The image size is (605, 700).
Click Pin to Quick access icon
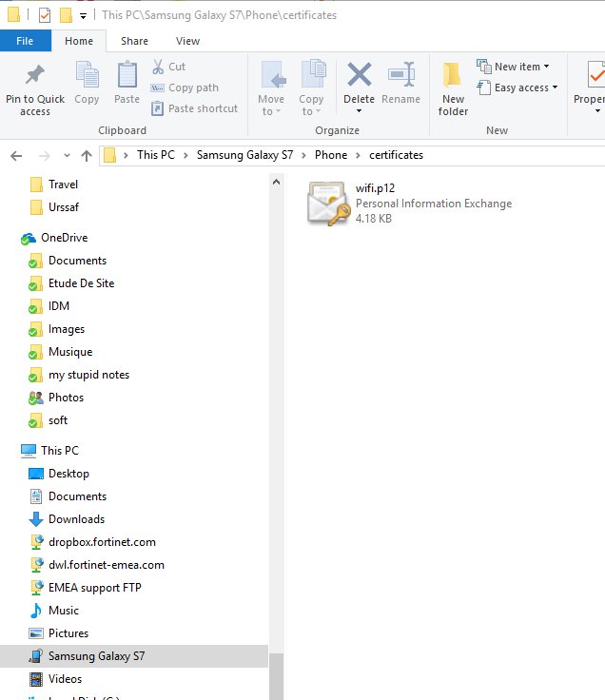35,75
